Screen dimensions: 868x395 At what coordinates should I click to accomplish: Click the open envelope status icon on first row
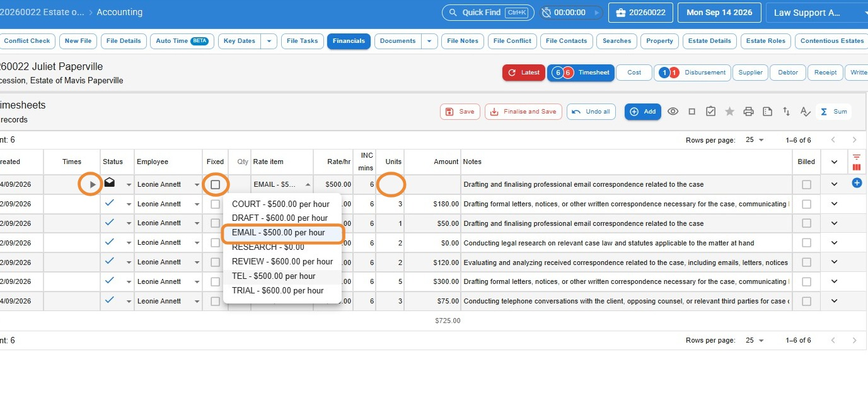[110, 183]
